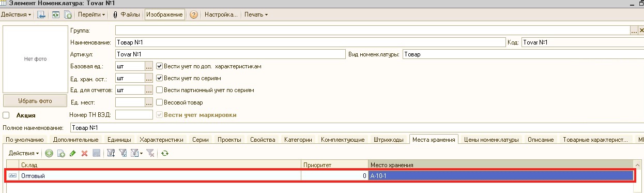Switch to the Штрихкоды tab
Screen dimensions: 644x193
[x=389, y=140]
